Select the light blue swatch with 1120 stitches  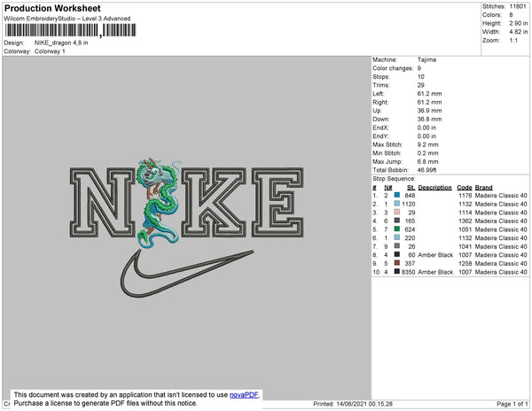point(397,204)
